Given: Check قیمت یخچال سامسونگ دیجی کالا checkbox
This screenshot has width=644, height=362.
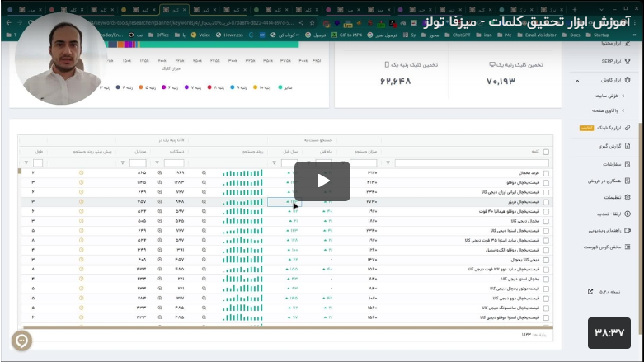Looking at the screenshot, I should coord(546,308).
